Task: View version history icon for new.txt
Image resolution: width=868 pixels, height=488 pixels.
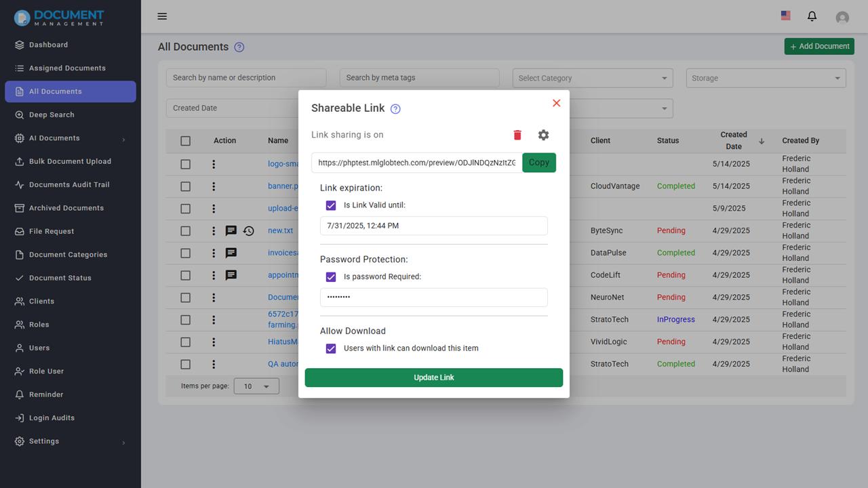Action: click(x=249, y=231)
